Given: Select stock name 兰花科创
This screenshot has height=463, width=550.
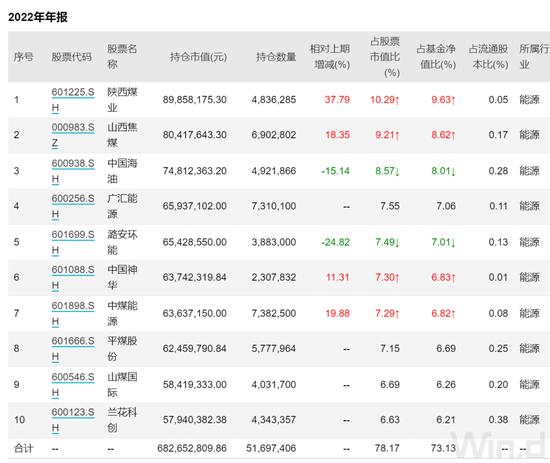Looking at the screenshot, I should coord(122,420).
